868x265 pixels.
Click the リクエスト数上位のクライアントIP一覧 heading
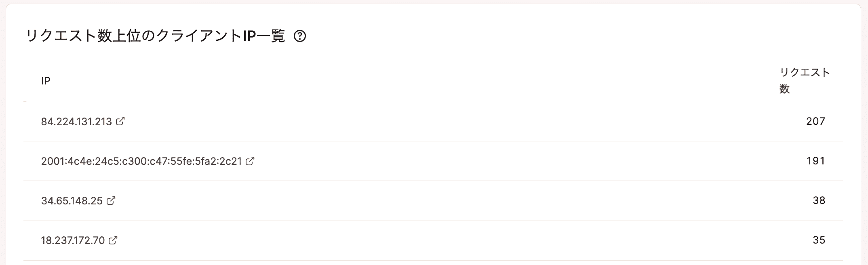pyautogui.click(x=155, y=36)
